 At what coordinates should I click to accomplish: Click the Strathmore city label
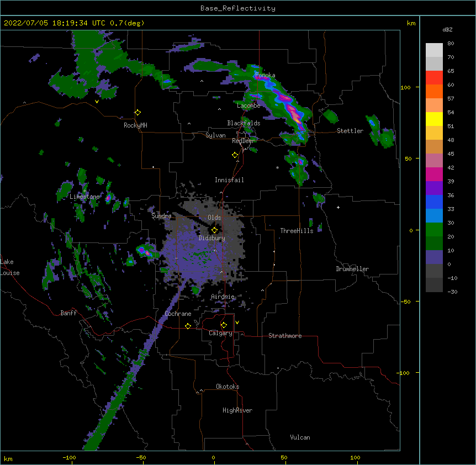tap(285, 336)
